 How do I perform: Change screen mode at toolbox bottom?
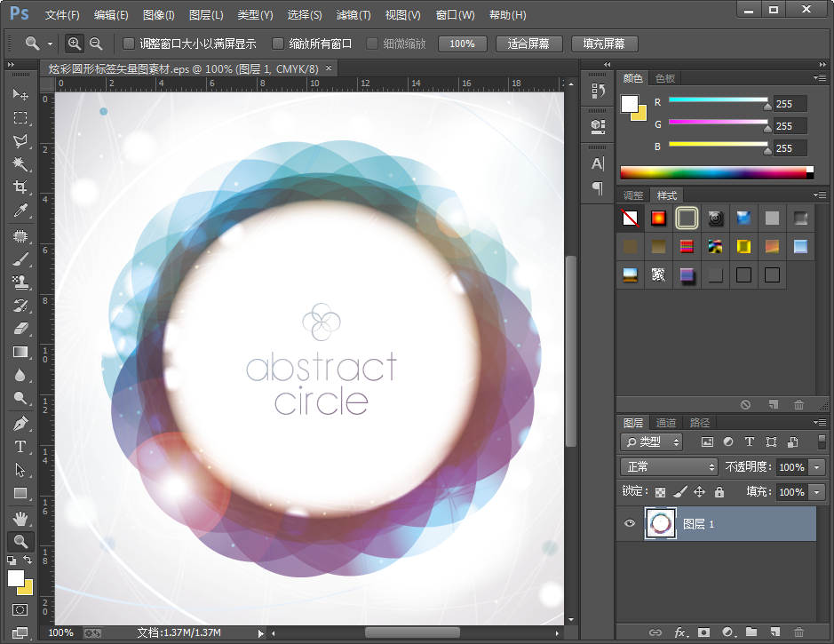[20, 632]
